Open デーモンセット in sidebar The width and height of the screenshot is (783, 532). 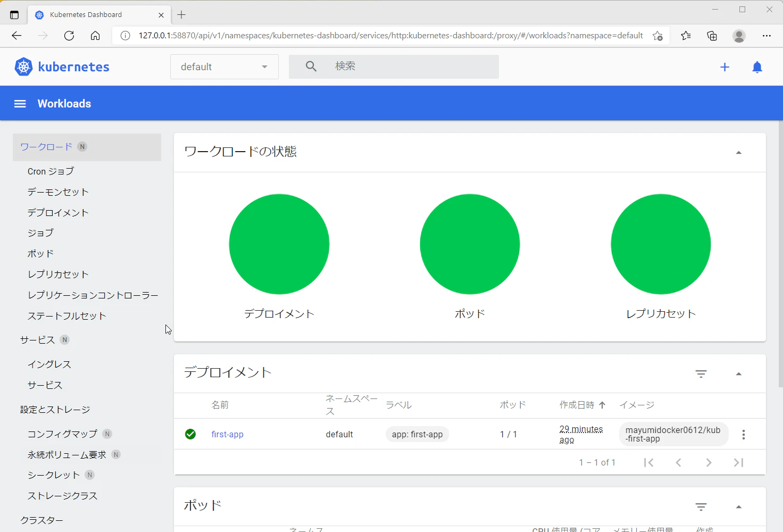click(x=58, y=192)
